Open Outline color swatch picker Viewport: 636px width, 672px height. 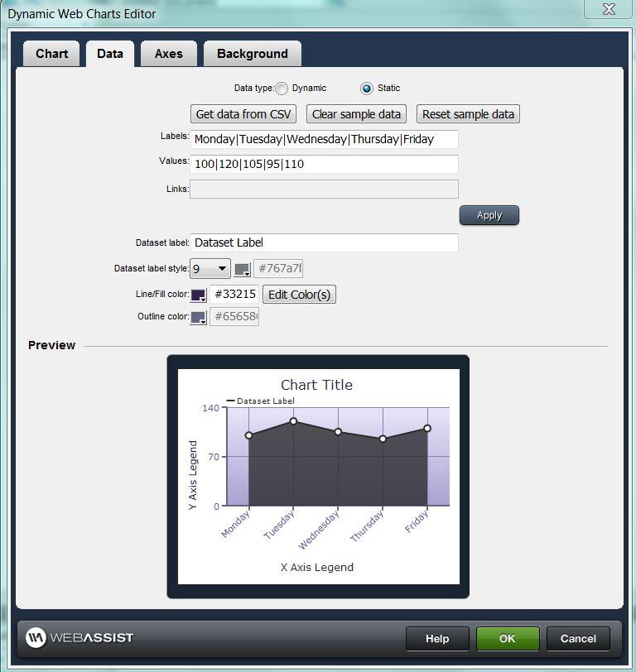coord(199,318)
